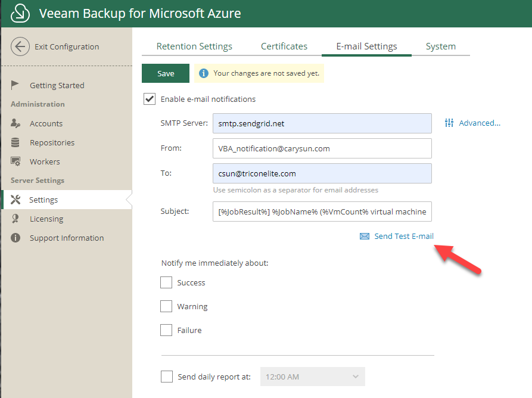
Task: Open the Support Information page in the sidebar
Action: point(67,238)
